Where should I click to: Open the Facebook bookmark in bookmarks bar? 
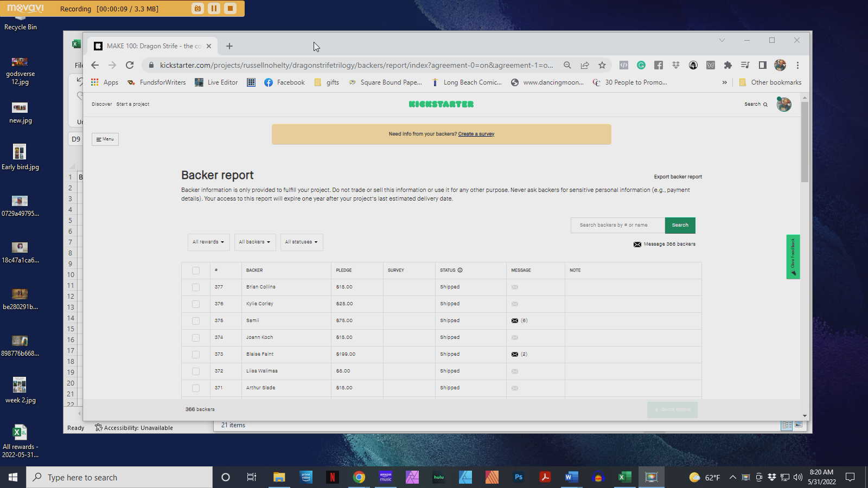click(284, 82)
